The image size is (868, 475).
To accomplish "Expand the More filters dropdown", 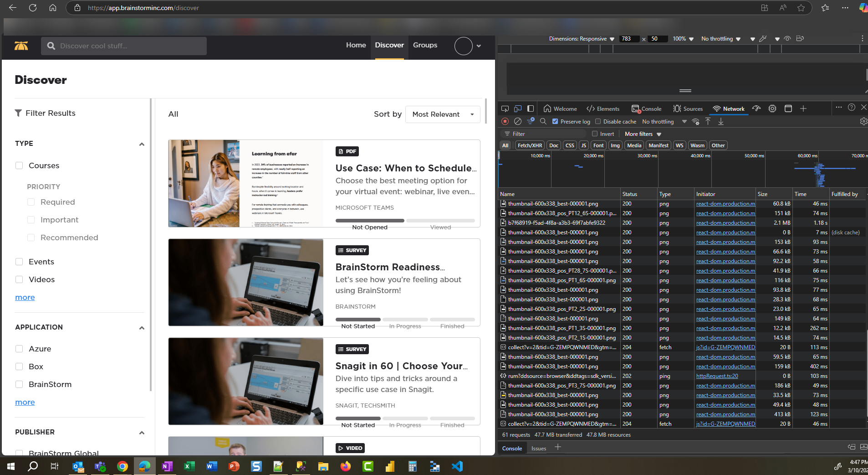I will point(643,134).
